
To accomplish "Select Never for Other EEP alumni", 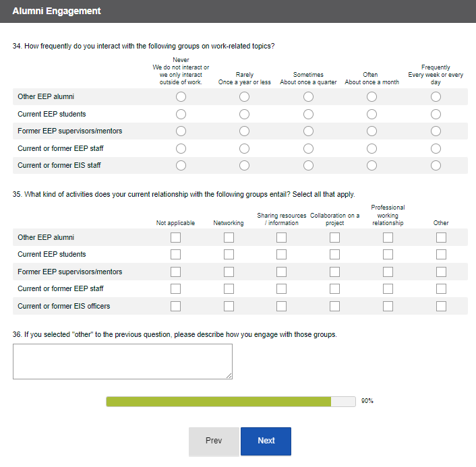I will 181,97.
